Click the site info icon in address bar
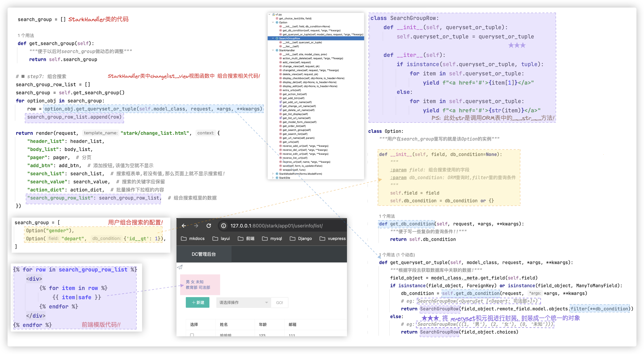This screenshot has height=354, width=644. [224, 226]
